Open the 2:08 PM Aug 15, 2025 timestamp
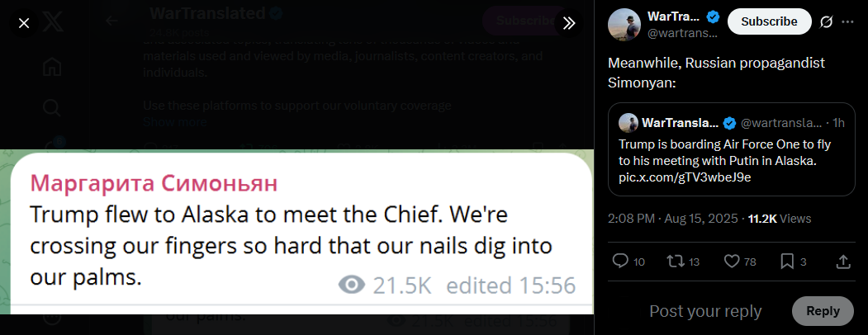Screen dimensions: 868x335 (672, 219)
